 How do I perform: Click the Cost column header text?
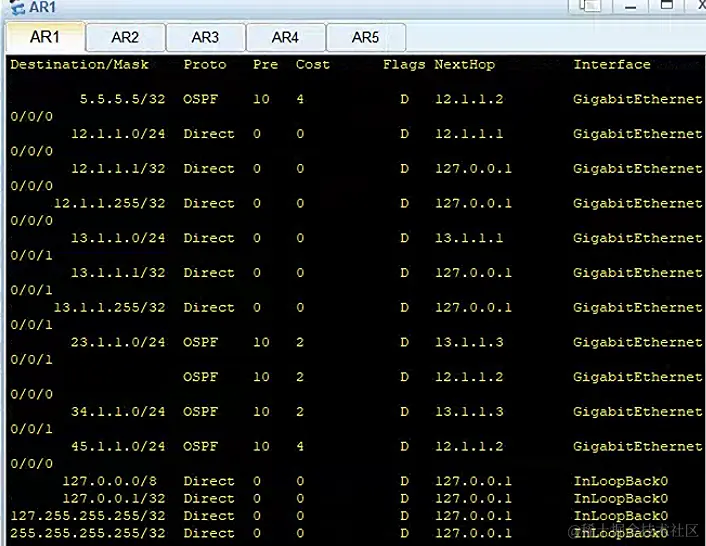[312, 64]
